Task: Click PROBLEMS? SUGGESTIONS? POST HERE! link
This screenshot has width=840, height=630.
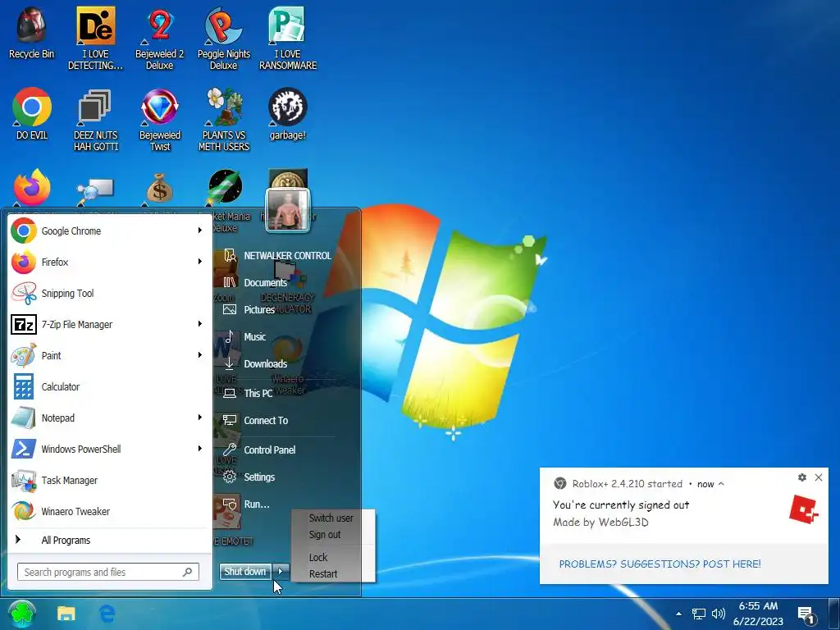Action: pyautogui.click(x=660, y=564)
